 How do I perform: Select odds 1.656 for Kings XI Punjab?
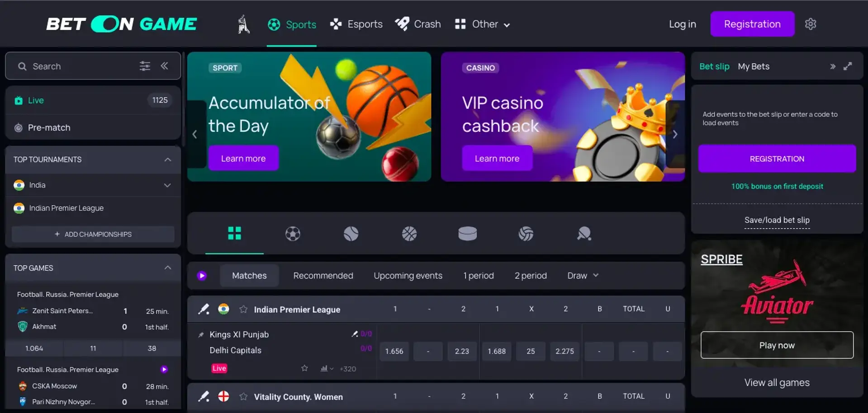tap(394, 351)
